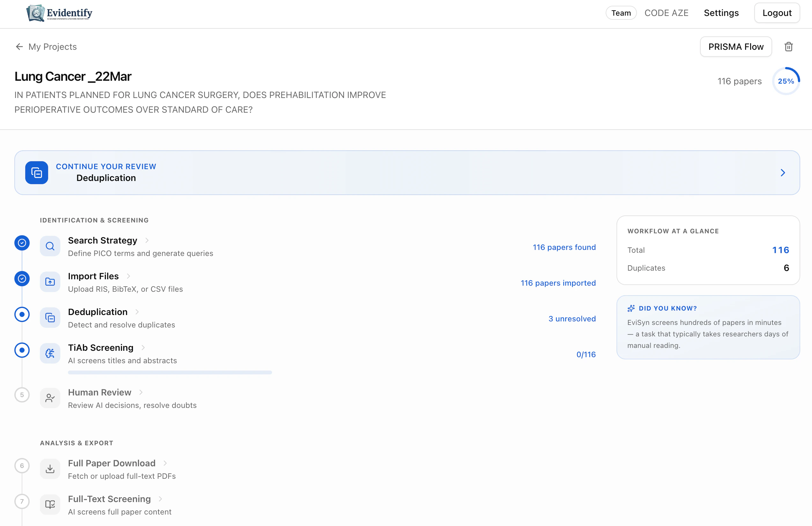Click the TiAb Screening AI brain icon
This screenshot has width=812, height=526.
[50, 353]
